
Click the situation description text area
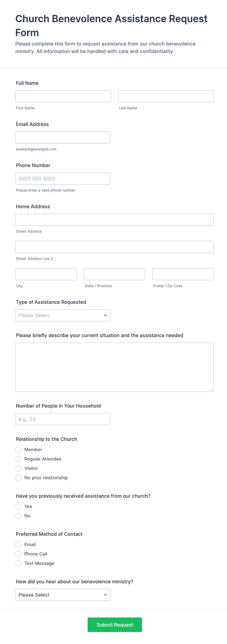(x=114, y=367)
